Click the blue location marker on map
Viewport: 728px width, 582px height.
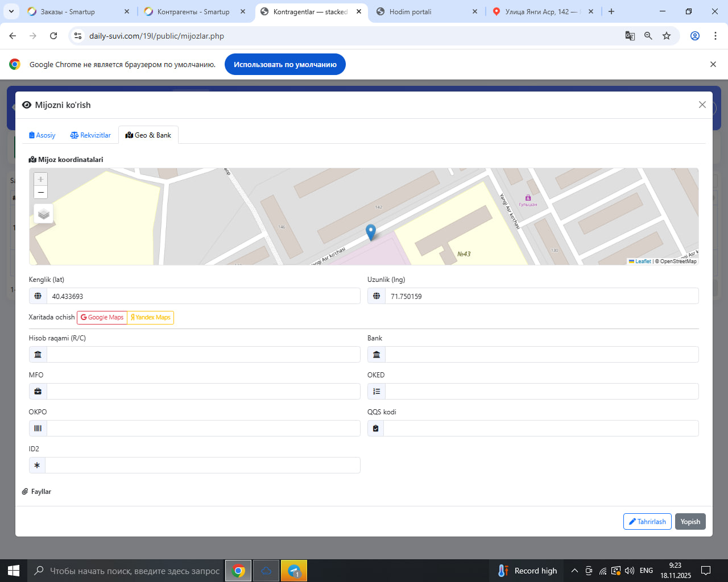point(371,232)
